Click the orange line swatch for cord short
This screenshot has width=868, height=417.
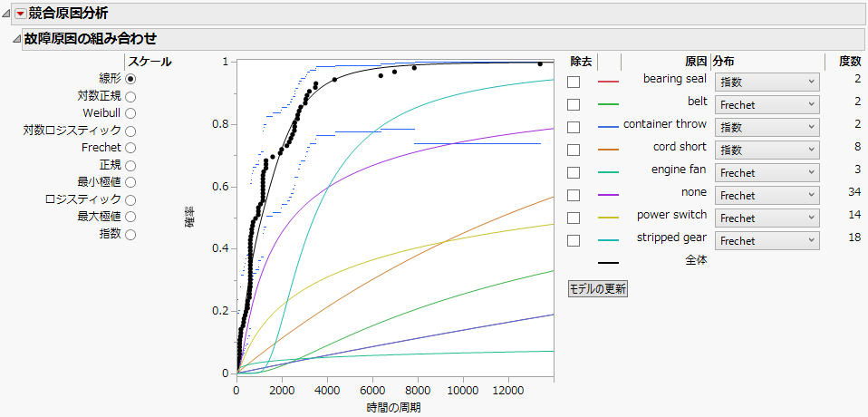(x=608, y=150)
